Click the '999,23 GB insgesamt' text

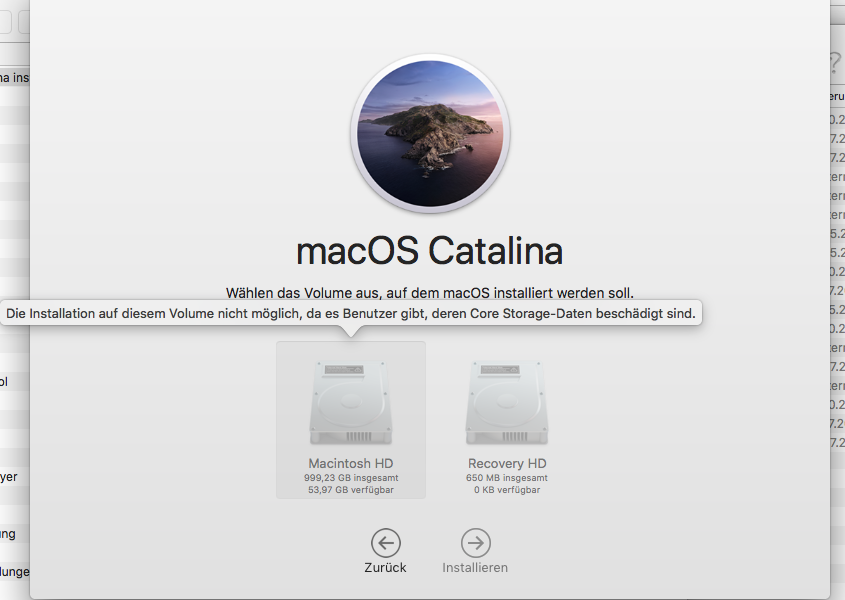[351, 478]
